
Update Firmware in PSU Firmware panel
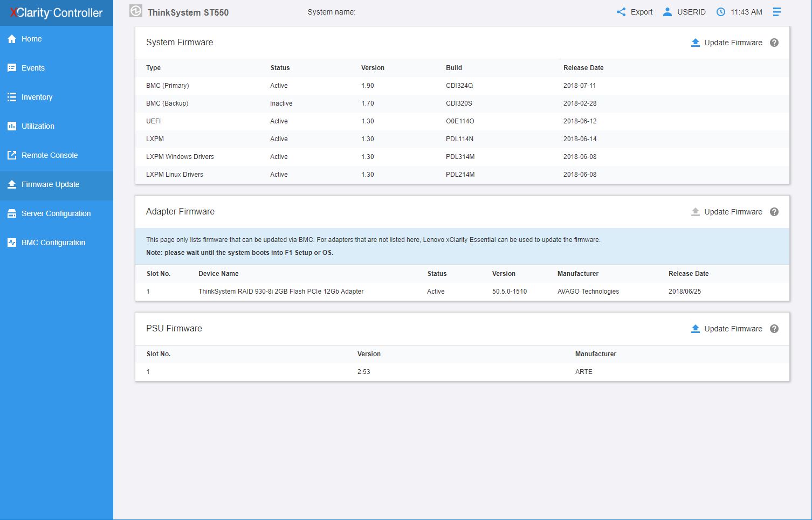(727, 329)
